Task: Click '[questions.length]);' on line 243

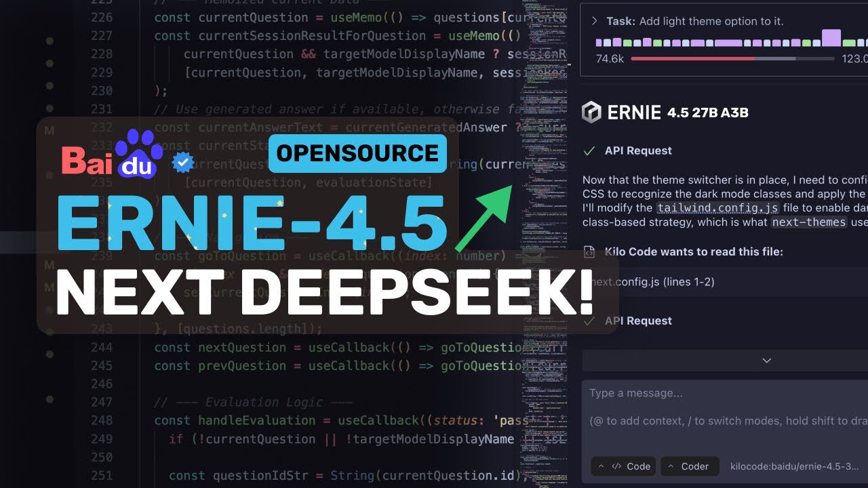Action: point(250,329)
